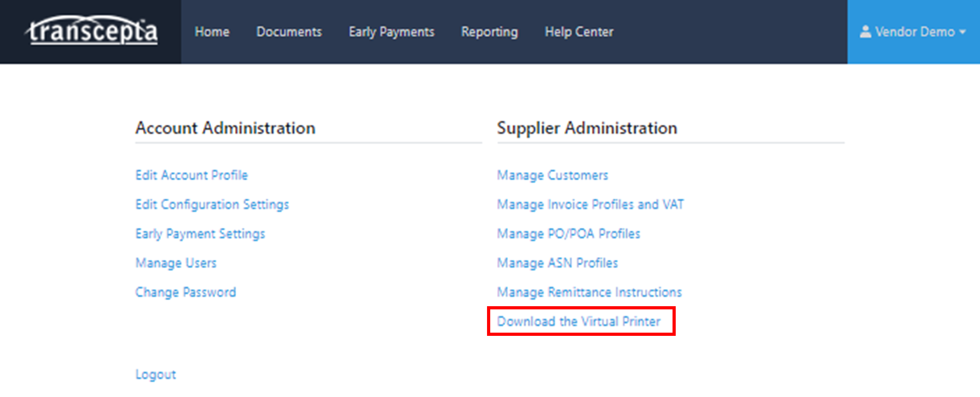
Task: Open Manage Customers link
Action: pyautogui.click(x=552, y=175)
